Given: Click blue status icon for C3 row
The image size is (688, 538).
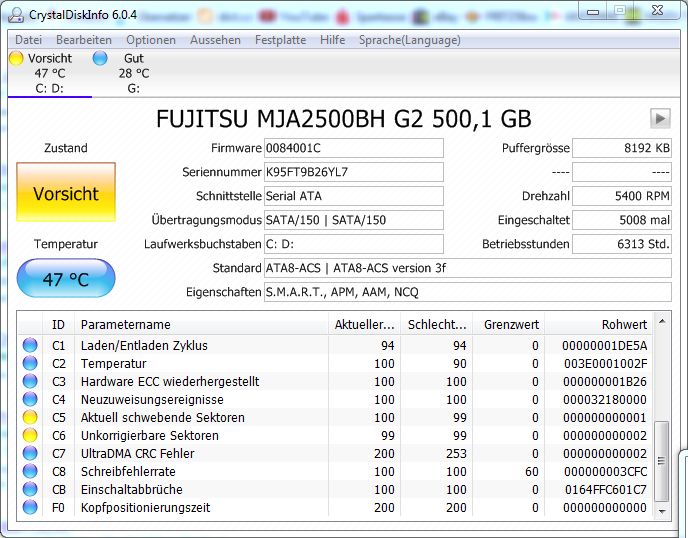Looking at the screenshot, I should [x=30, y=381].
